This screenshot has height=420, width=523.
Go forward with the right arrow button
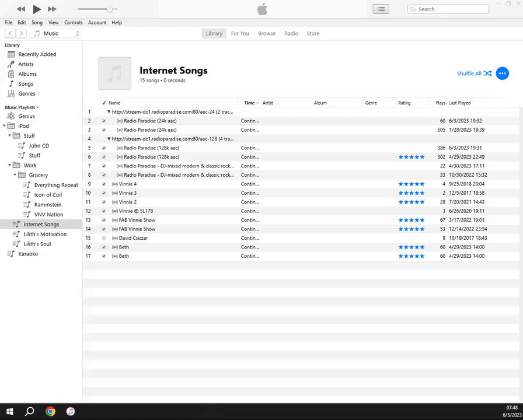click(22, 33)
